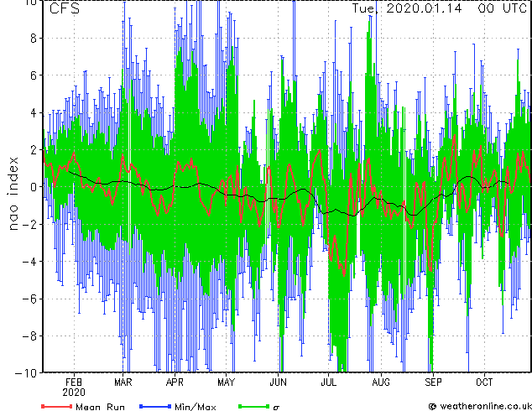Click the FEB 2020 axis label
This screenshot has width=532, height=411.
pos(74,388)
